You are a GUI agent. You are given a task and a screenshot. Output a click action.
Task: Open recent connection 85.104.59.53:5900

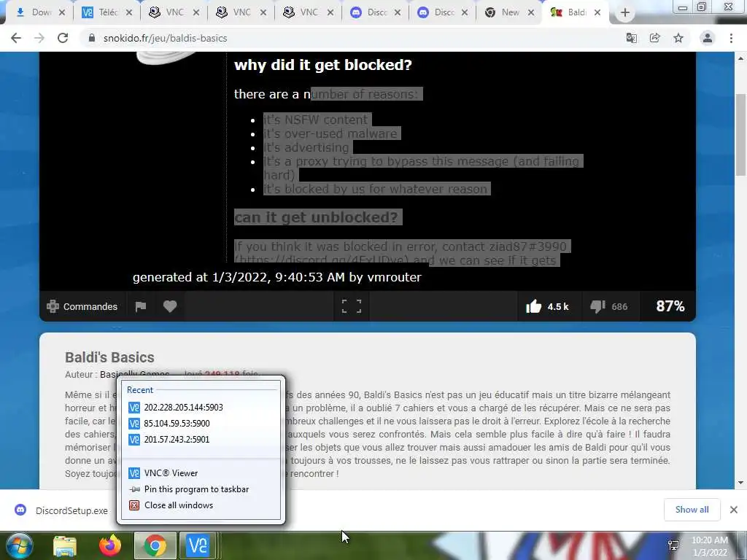point(200,424)
